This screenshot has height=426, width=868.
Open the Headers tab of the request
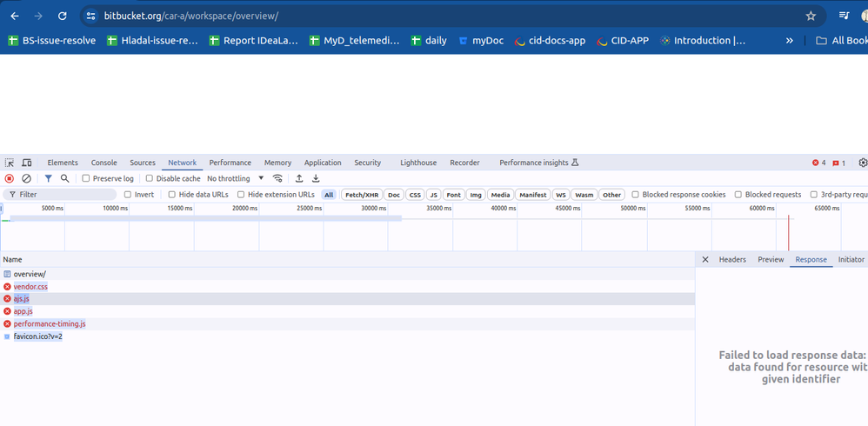point(732,259)
